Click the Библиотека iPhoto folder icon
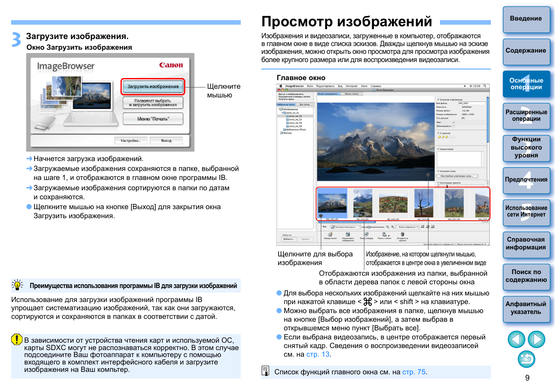The image size is (555, 392). tap(285, 129)
